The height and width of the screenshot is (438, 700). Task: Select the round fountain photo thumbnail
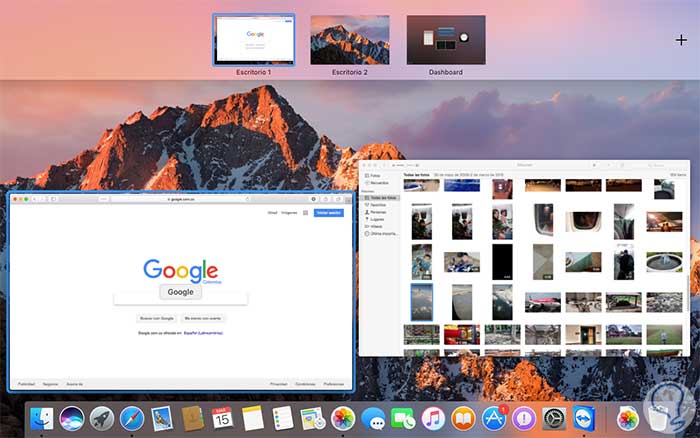(x=664, y=262)
